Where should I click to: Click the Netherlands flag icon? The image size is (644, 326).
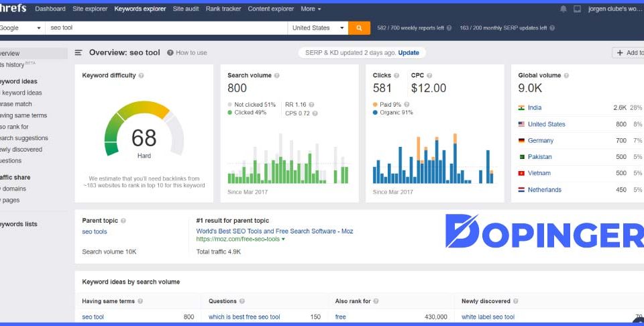(521, 190)
